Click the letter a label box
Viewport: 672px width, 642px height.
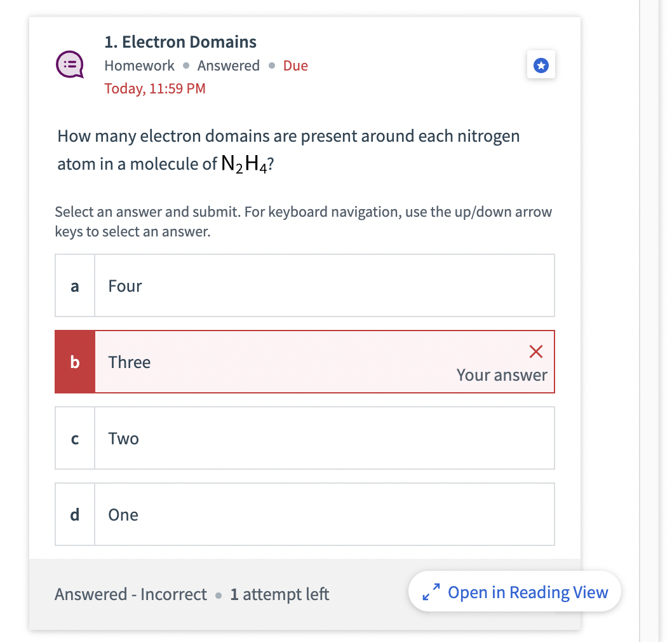pyautogui.click(x=74, y=285)
